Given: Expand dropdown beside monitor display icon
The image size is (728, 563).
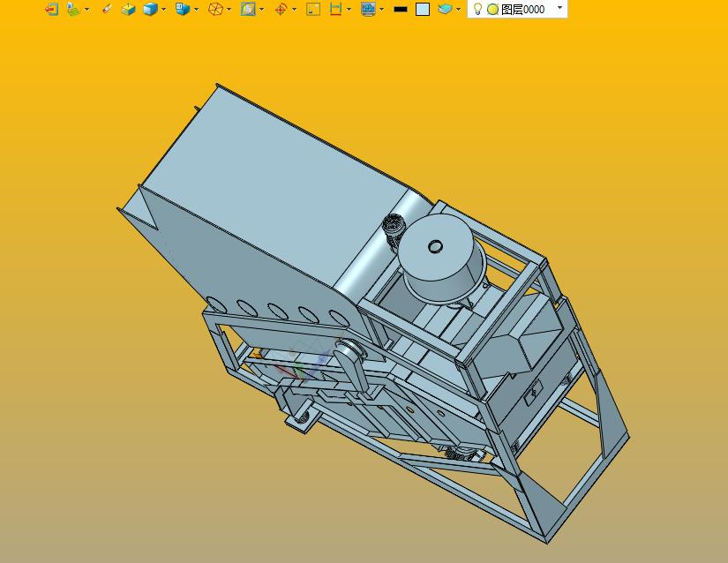Looking at the screenshot, I should 381,10.
